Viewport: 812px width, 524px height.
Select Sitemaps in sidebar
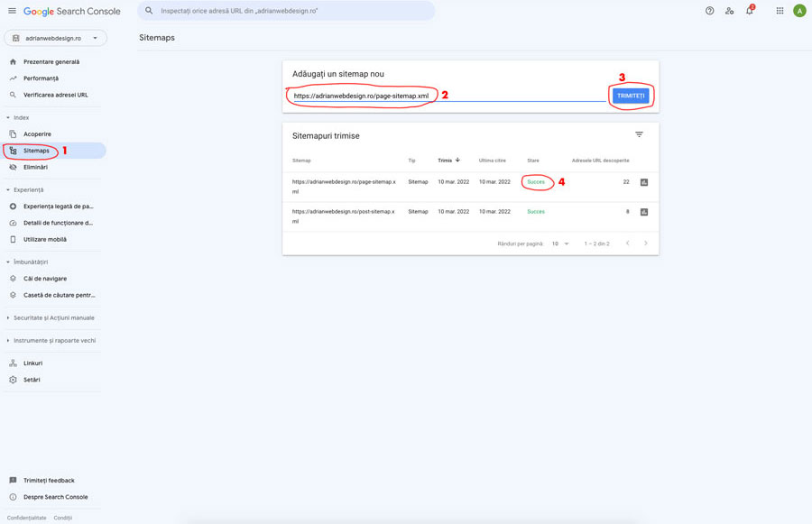click(x=54, y=151)
